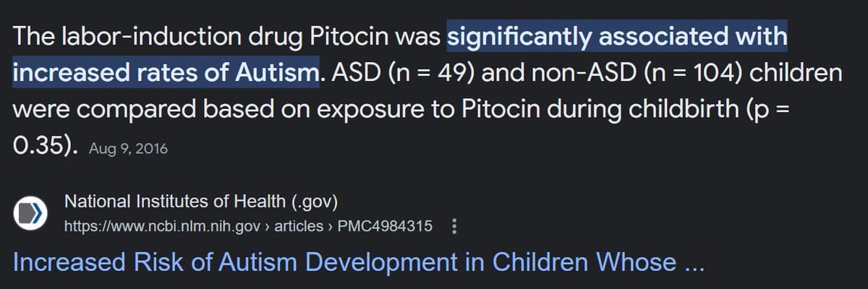Viewport: 868px width, 289px height.
Task: Click the highlighted 'increased rates of Autism' text
Action: [166, 73]
